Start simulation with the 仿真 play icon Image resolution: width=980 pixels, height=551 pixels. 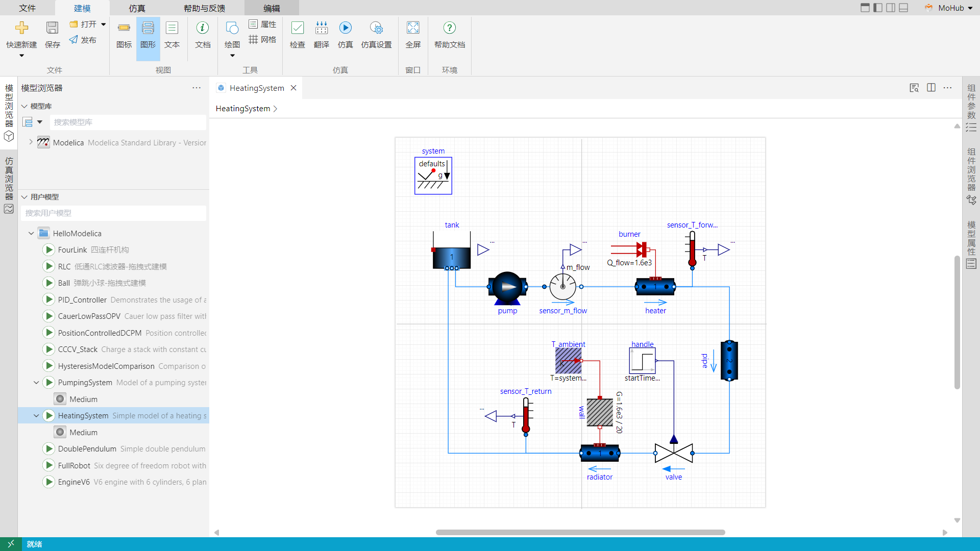pos(346,28)
